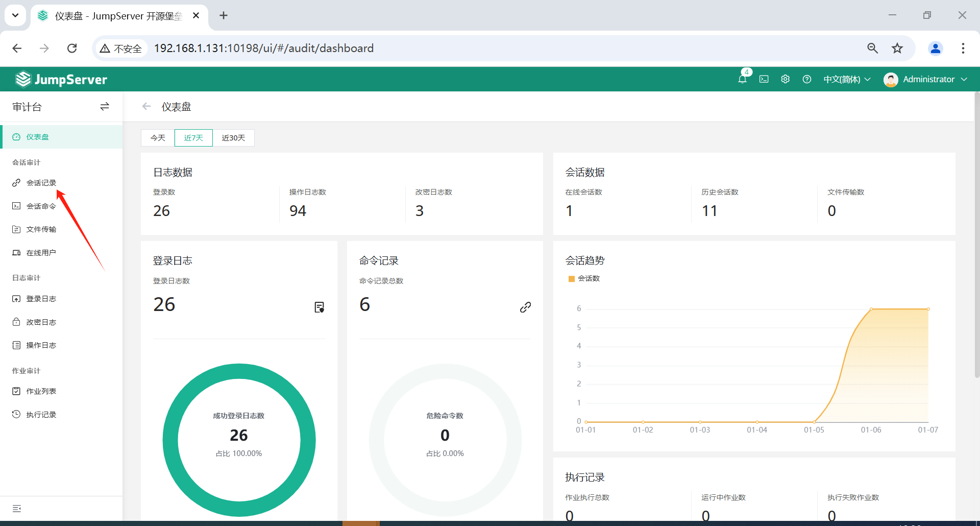Image resolution: width=980 pixels, height=526 pixels.
Task: Open the tab search dropdown arrow
Action: 15,15
